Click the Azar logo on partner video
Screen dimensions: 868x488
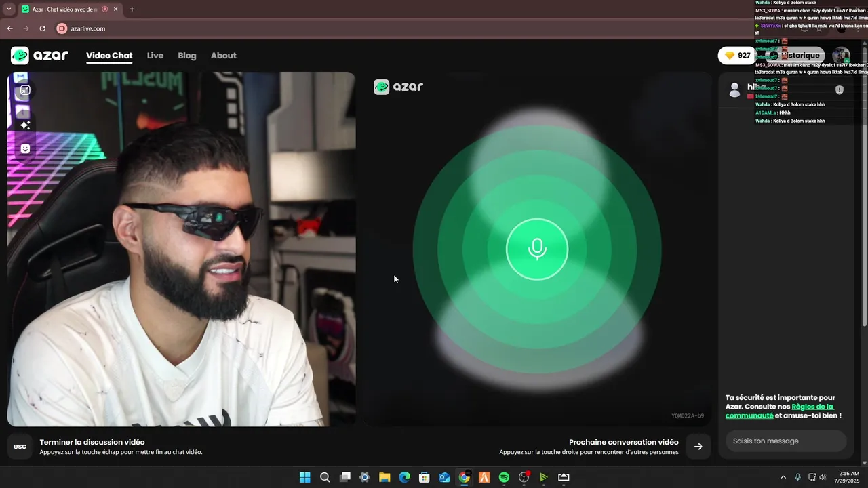(399, 87)
